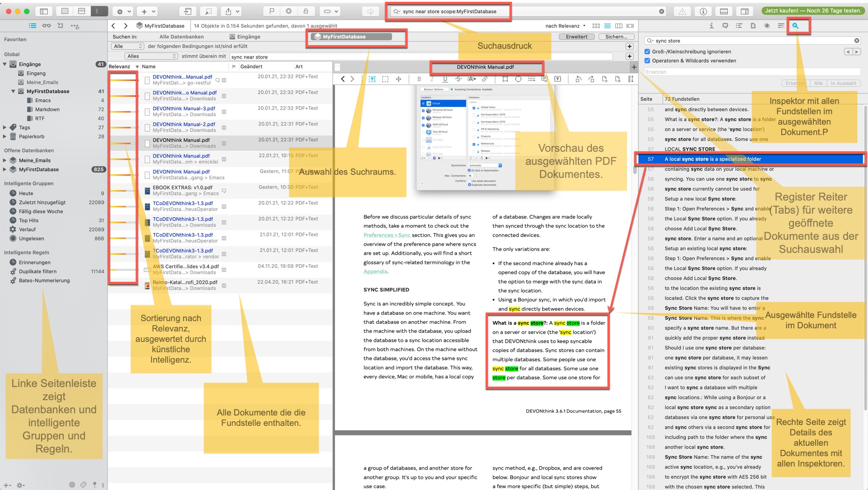This screenshot has width=868, height=490.
Task: Open the flag item toolbar button
Action: point(272,11)
